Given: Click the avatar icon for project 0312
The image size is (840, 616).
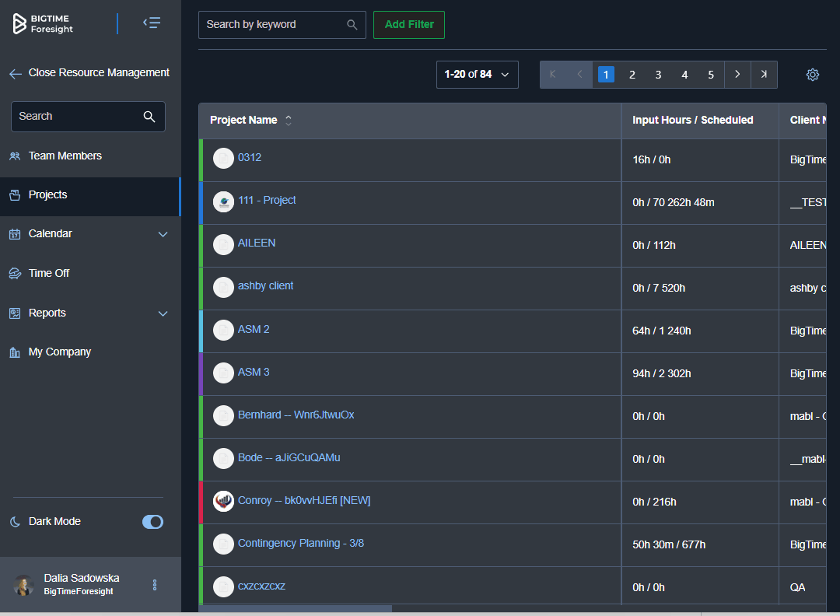Looking at the screenshot, I should [x=223, y=159].
